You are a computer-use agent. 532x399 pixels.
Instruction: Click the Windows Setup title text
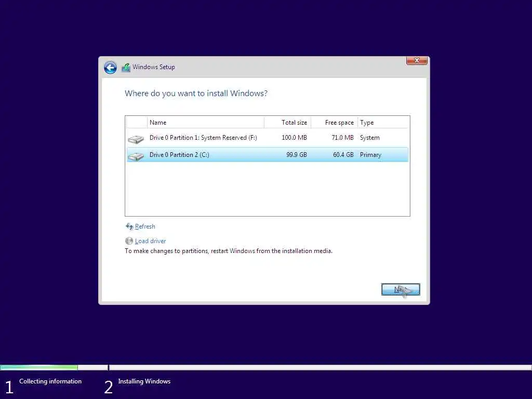click(154, 67)
